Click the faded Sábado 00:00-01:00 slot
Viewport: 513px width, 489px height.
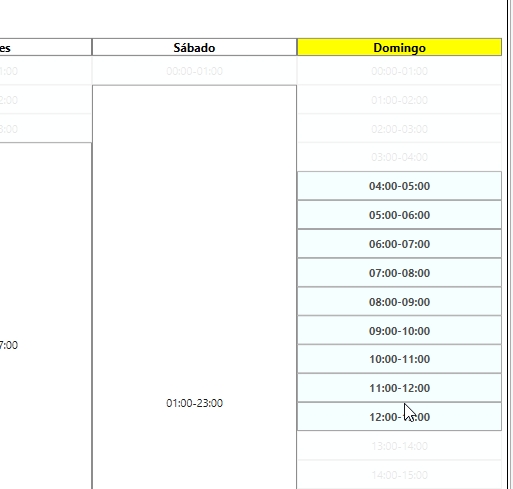tap(194, 71)
